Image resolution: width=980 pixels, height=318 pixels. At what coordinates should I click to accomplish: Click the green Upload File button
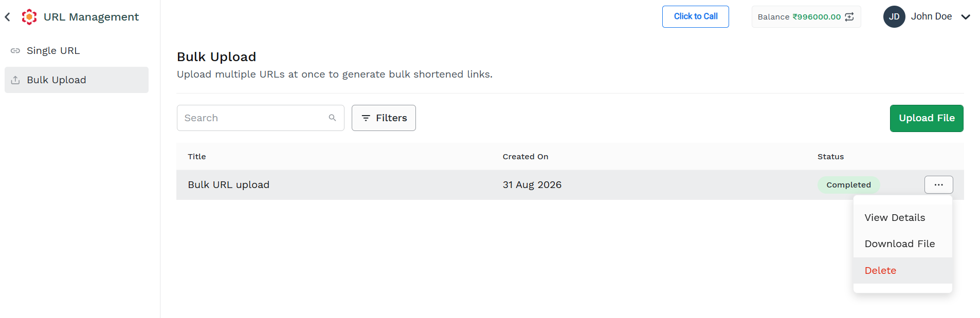(927, 119)
